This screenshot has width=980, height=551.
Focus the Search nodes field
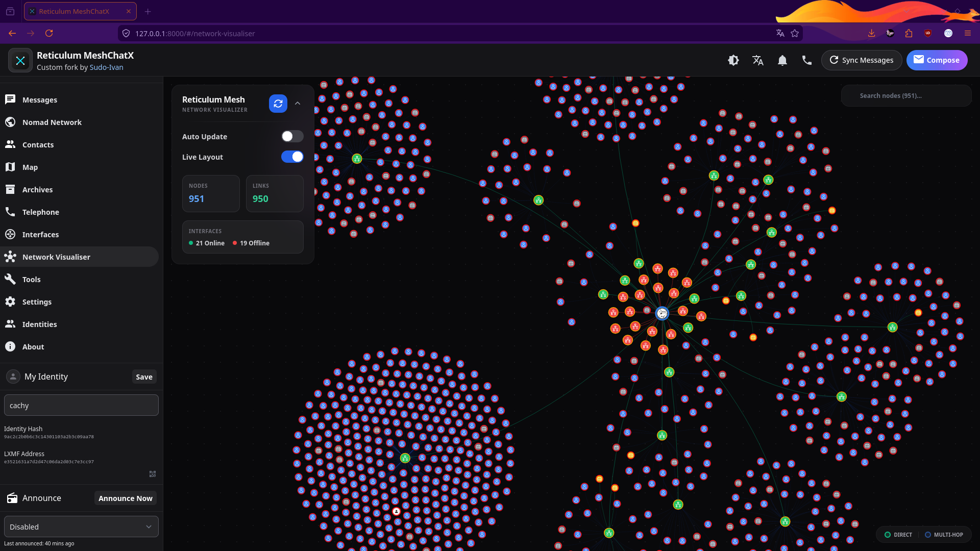click(906, 95)
